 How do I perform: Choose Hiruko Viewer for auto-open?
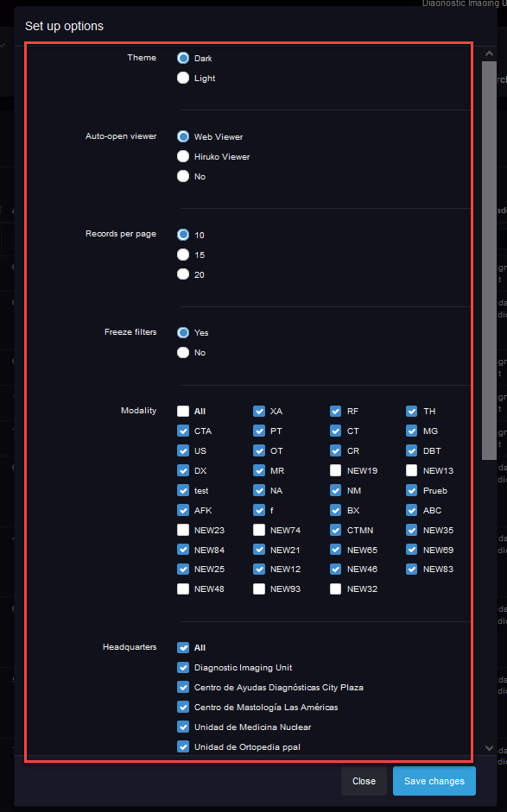(x=183, y=156)
